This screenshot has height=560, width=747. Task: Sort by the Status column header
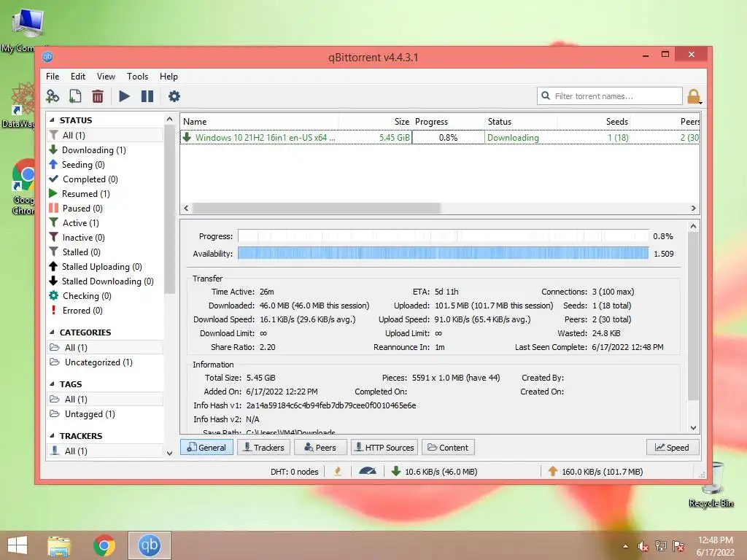point(521,122)
